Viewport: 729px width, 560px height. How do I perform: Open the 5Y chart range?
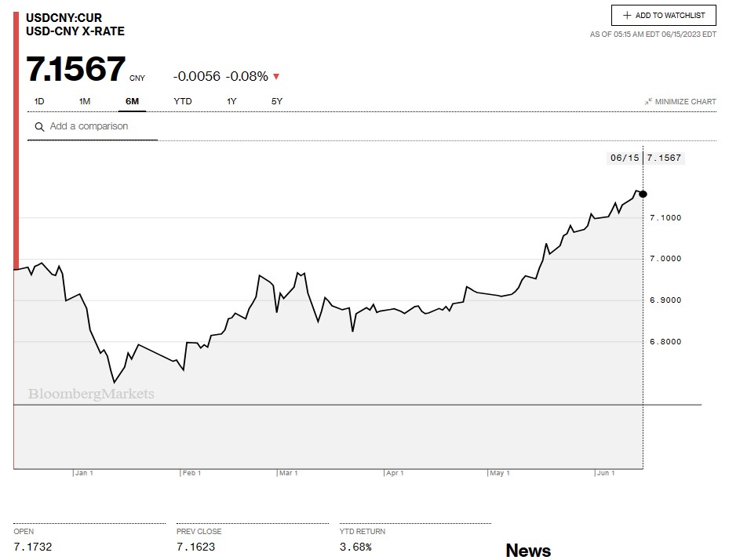[277, 101]
